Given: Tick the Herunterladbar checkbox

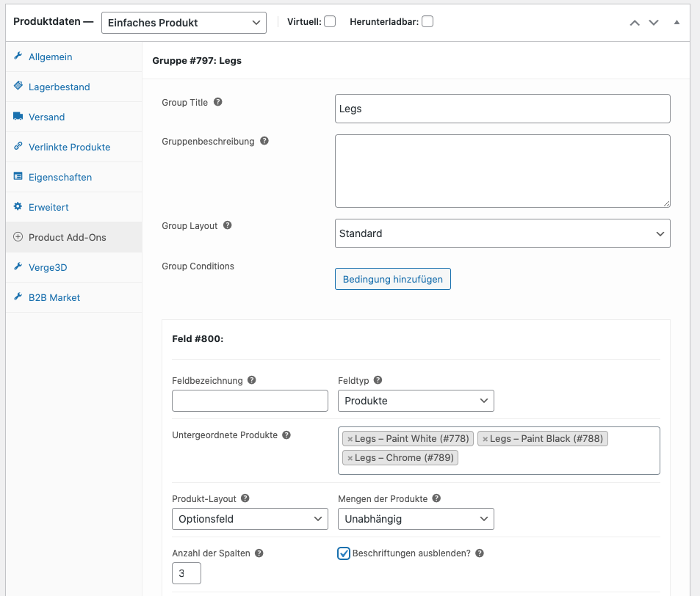Looking at the screenshot, I should pos(427,21).
